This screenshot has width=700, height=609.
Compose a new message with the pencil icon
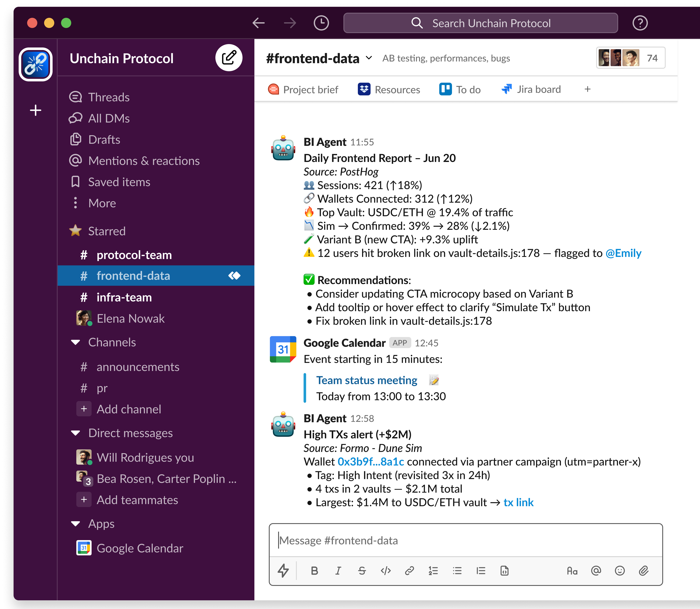228,58
